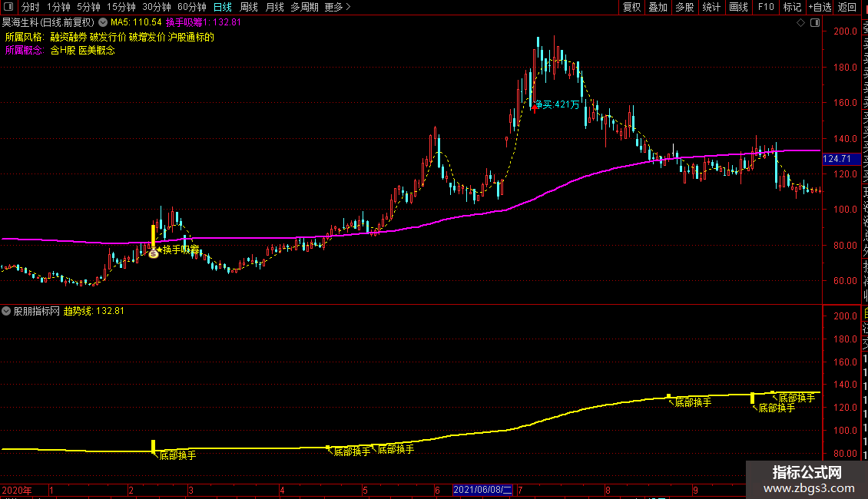
Task: Toggle the 叠加 overlay option
Action: pyautogui.click(x=658, y=7)
